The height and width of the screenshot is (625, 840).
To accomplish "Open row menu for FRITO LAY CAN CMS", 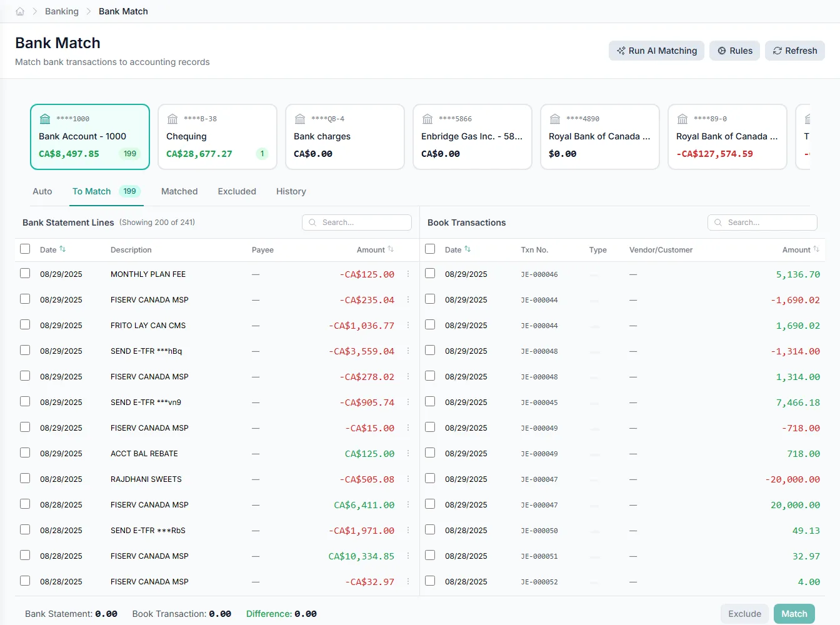I will (408, 325).
